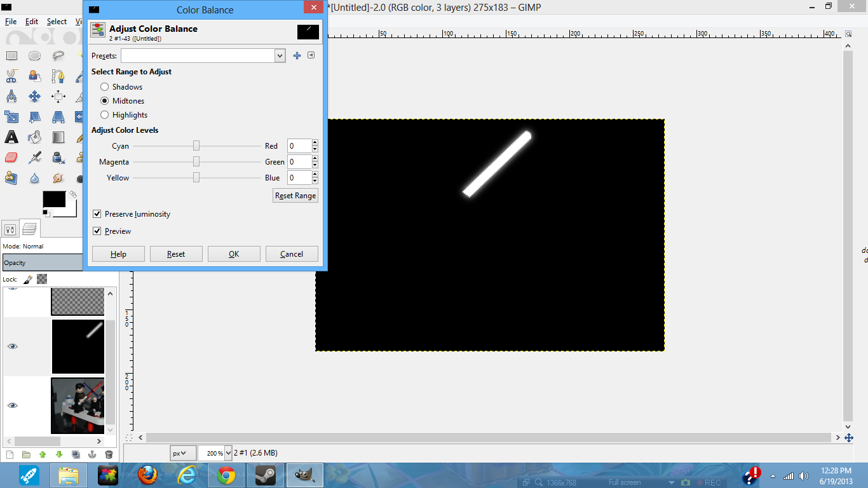This screenshot has height=488, width=868.
Task: Select the Rectangle Select tool
Action: [x=11, y=55]
